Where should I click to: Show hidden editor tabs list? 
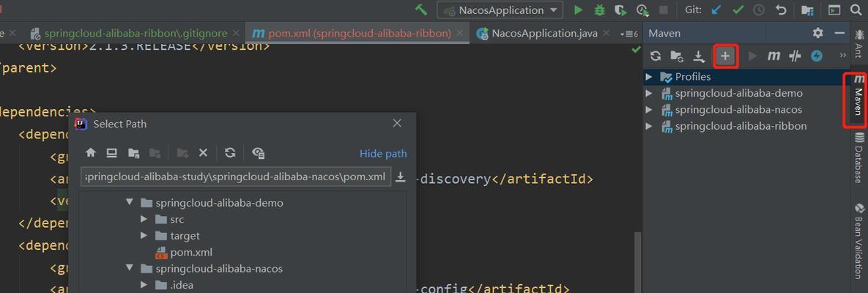pyautogui.click(x=629, y=34)
